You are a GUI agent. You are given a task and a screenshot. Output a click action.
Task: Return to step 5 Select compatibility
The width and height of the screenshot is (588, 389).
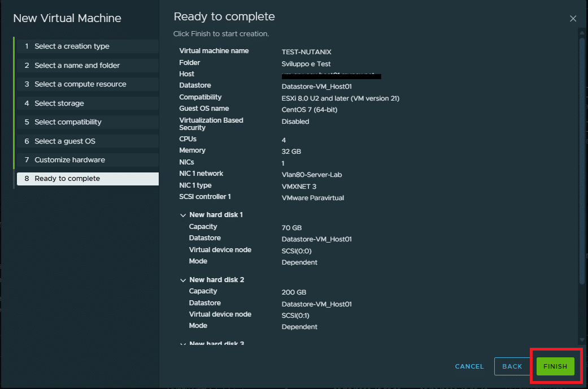click(x=68, y=122)
